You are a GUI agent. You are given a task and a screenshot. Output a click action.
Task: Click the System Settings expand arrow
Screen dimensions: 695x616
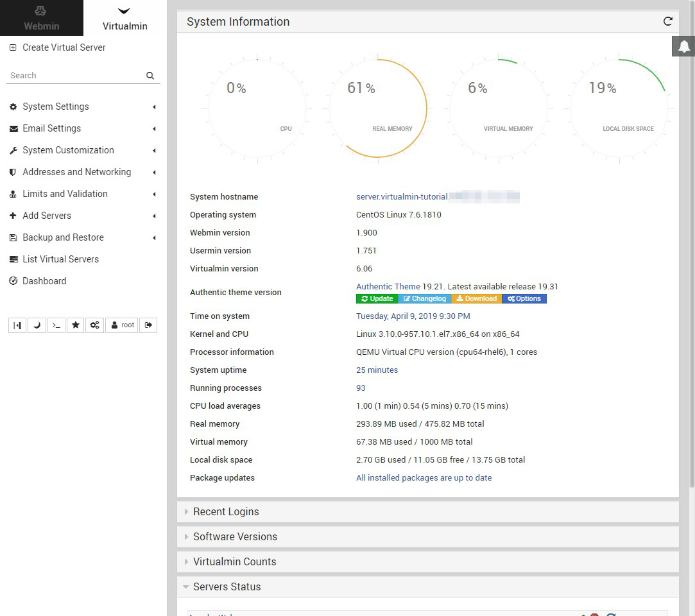click(x=154, y=107)
